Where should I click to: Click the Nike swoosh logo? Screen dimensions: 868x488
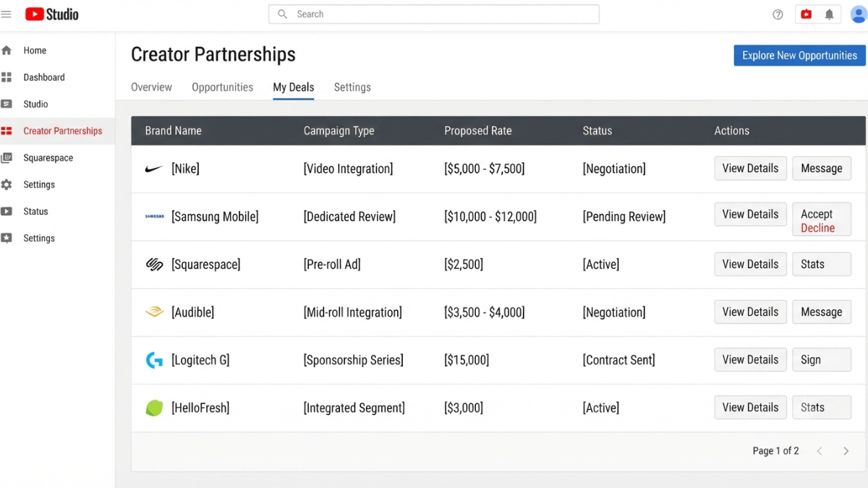[154, 169]
